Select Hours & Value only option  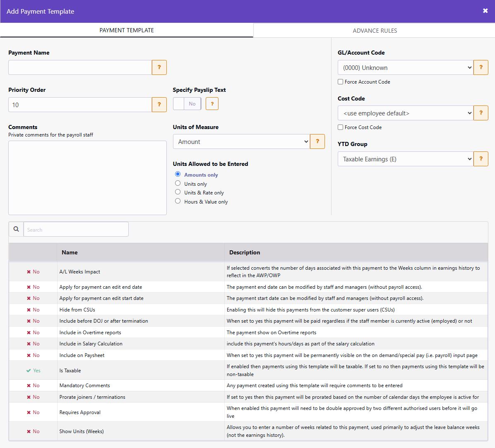pos(178,201)
